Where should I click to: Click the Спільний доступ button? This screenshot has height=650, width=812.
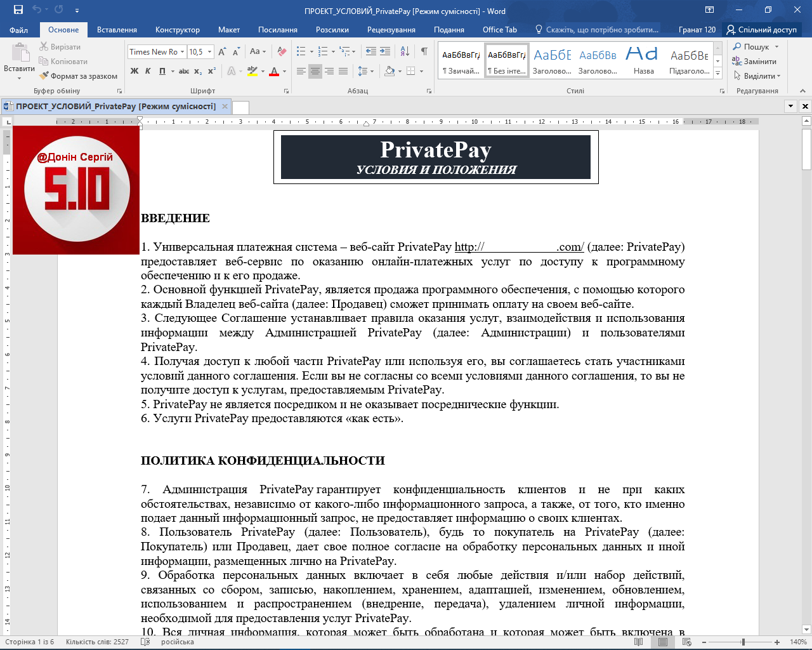[x=761, y=30]
